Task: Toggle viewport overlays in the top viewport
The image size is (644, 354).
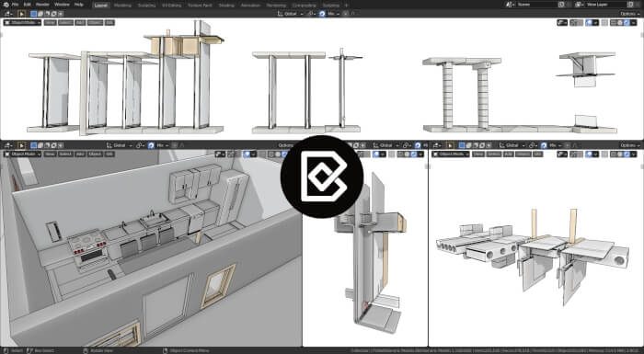Action: click(x=590, y=23)
